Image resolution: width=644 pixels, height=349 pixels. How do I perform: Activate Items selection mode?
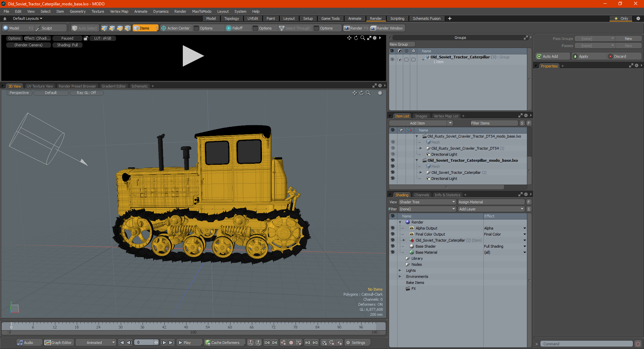tap(145, 28)
